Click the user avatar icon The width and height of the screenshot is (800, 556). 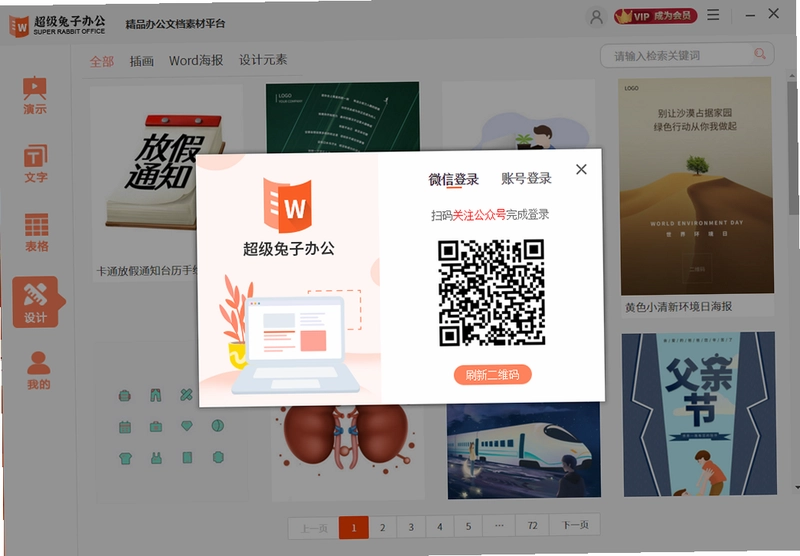(x=596, y=17)
